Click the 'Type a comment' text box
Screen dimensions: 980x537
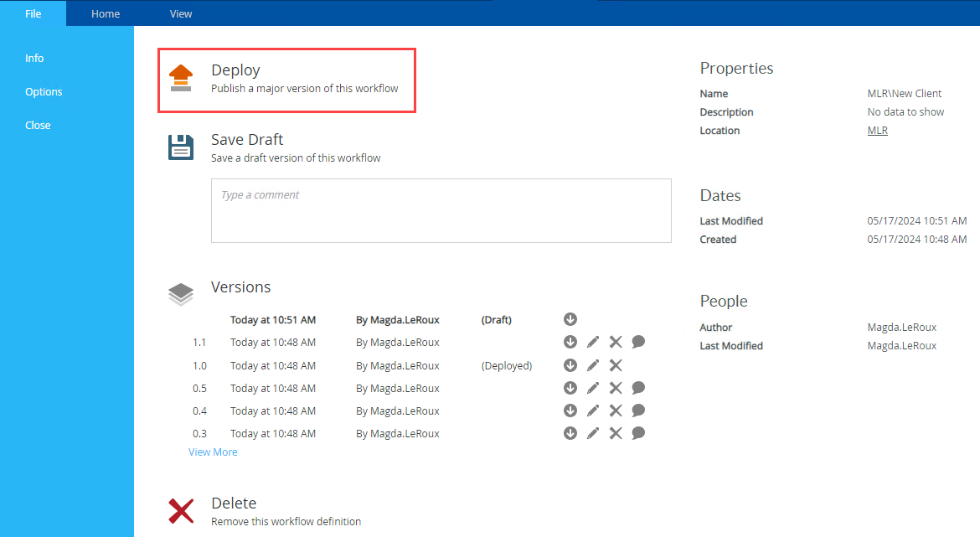tap(441, 210)
